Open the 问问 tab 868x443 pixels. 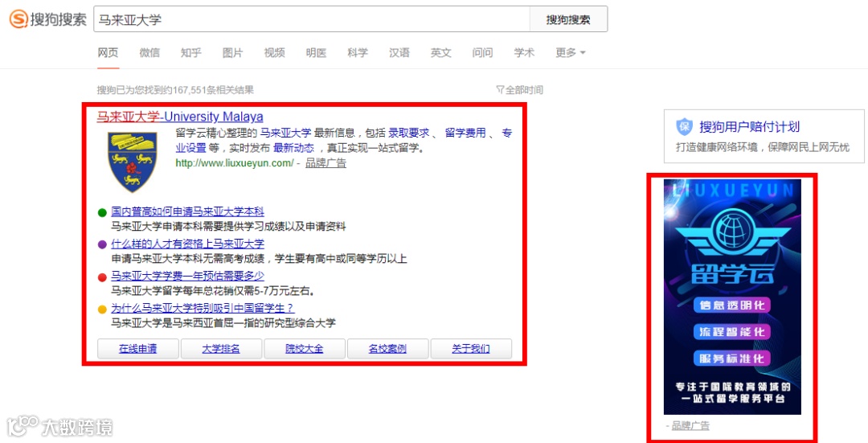click(x=482, y=52)
